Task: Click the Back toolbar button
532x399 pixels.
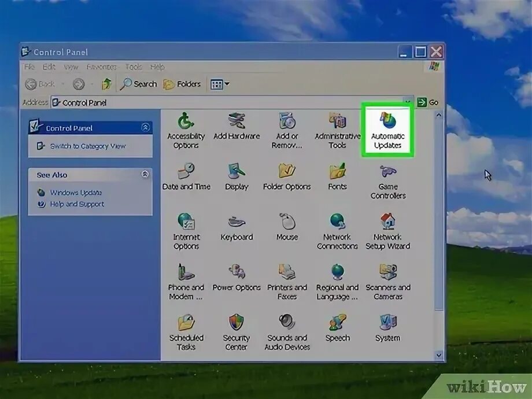Action: click(40, 84)
